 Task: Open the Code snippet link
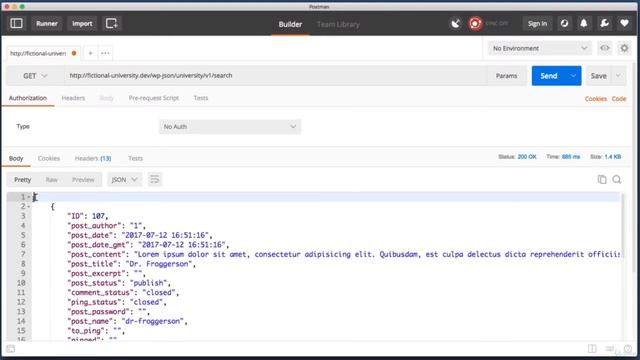click(x=619, y=99)
